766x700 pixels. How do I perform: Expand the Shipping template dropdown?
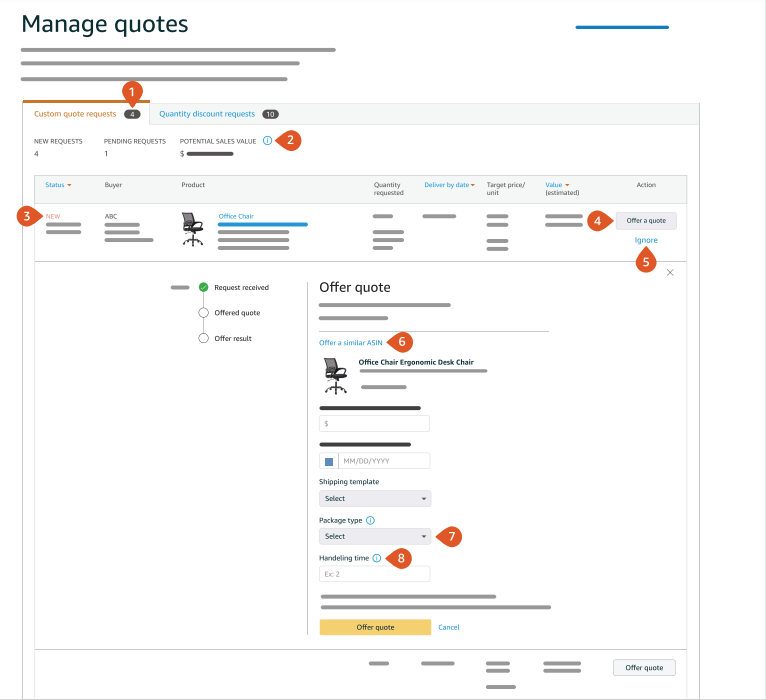coord(375,498)
